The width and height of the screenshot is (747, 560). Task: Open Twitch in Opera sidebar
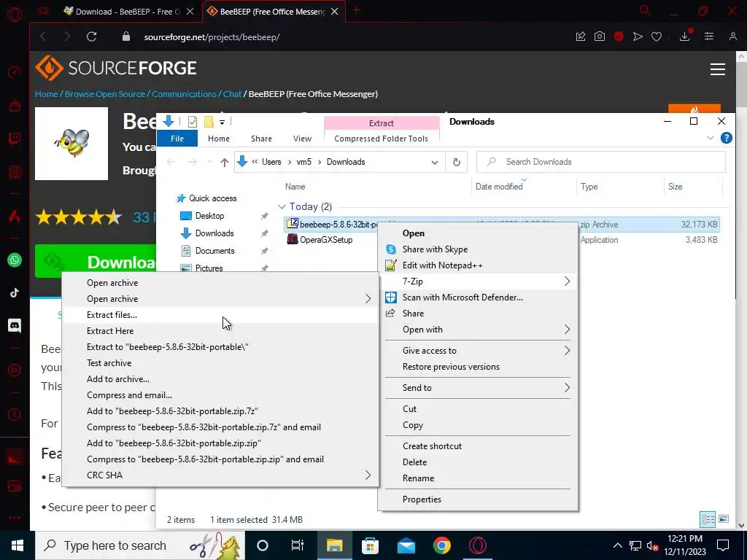click(x=15, y=139)
